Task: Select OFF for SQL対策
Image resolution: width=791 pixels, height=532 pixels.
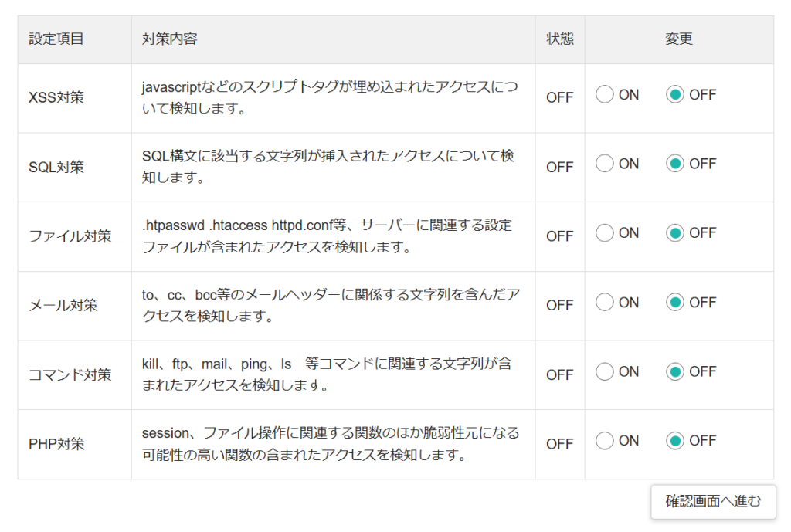Action: [x=675, y=164]
